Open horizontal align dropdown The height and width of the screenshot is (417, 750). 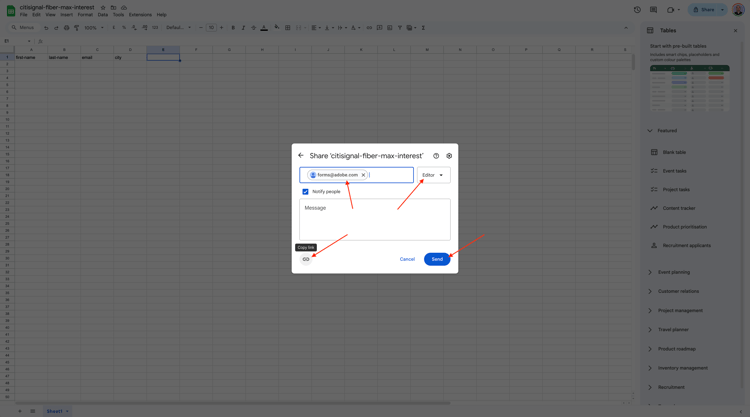(315, 28)
